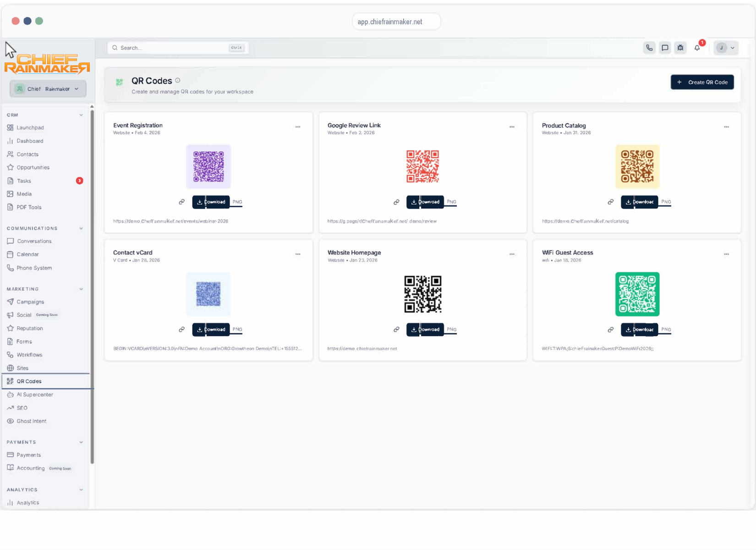Download the Product Catalog QR code

[640, 202]
